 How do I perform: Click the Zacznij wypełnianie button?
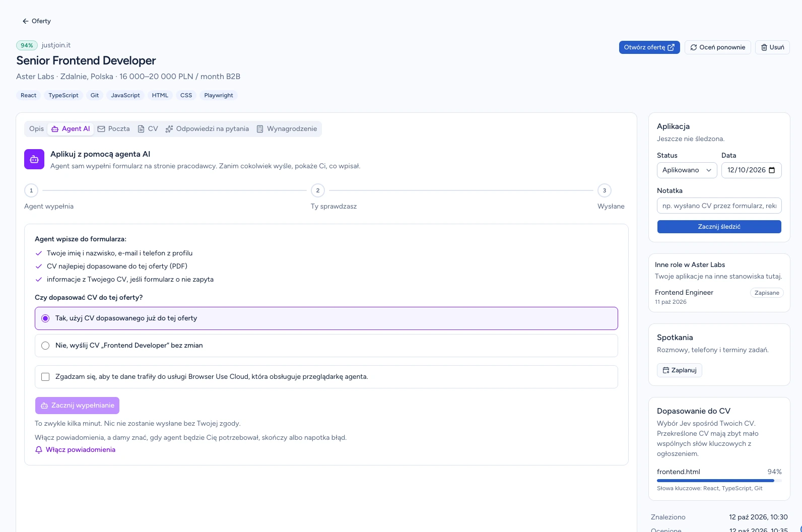click(x=77, y=406)
